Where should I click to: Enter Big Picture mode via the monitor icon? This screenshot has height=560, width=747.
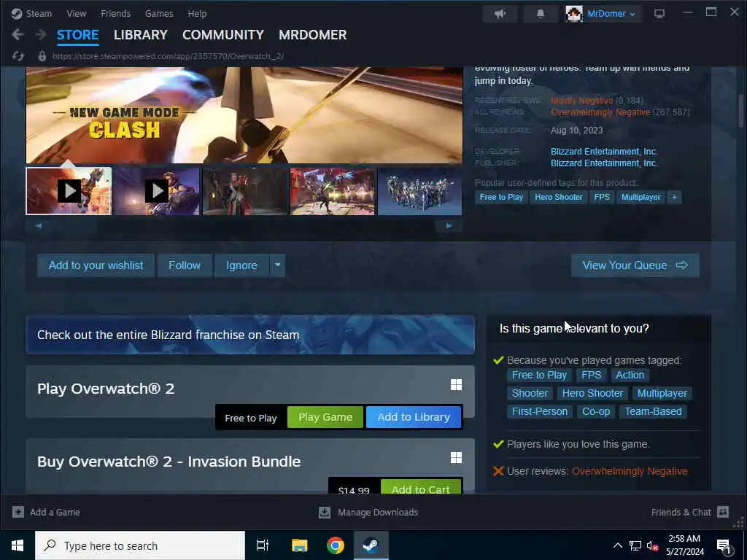point(659,13)
